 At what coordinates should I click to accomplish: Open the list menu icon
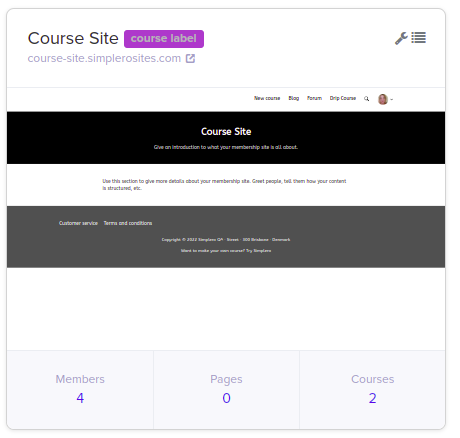coord(418,38)
